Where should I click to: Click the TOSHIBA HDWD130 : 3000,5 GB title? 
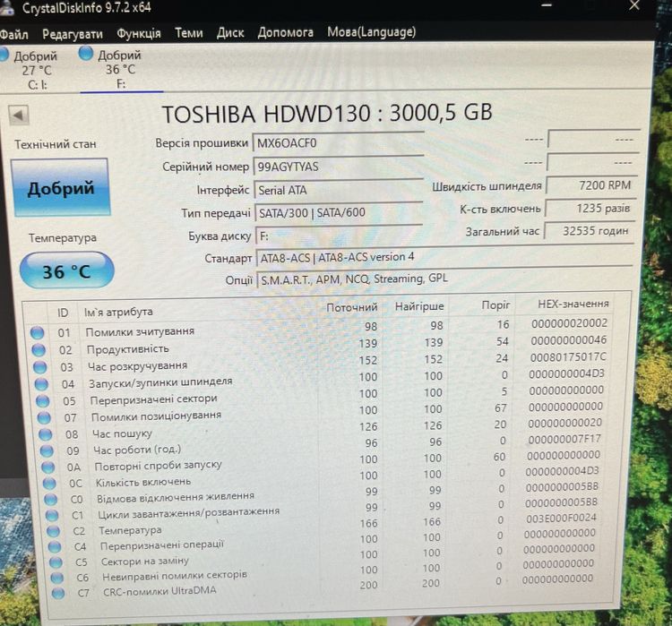pos(327,113)
